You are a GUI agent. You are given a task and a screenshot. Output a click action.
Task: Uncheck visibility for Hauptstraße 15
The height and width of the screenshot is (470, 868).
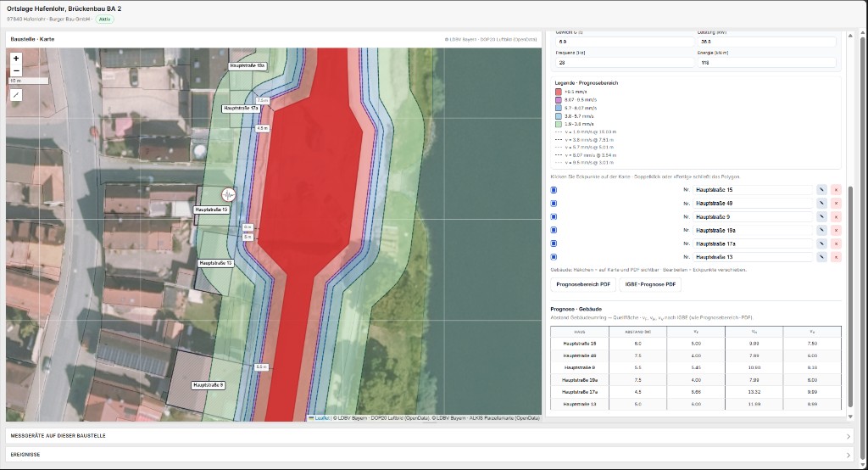click(554, 190)
